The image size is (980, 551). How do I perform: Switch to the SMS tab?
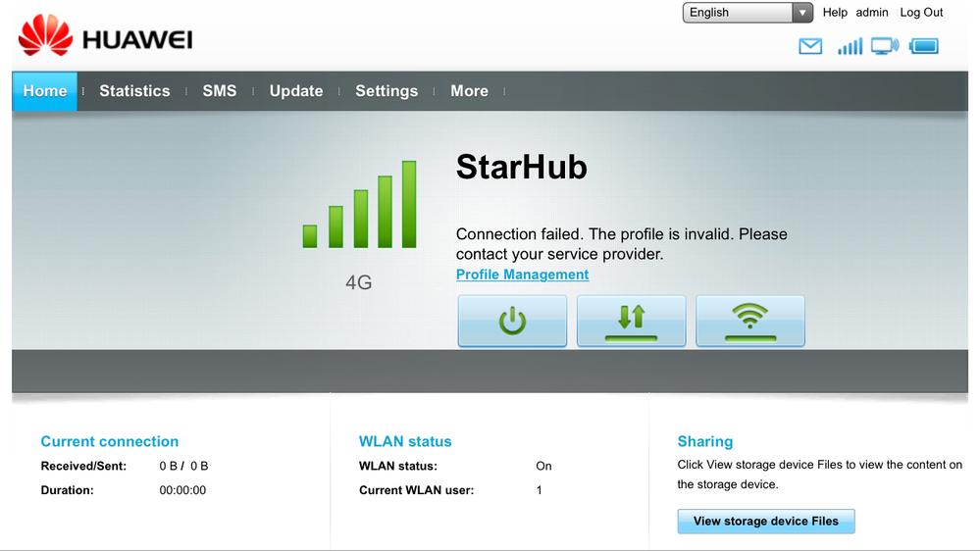tap(220, 91)
